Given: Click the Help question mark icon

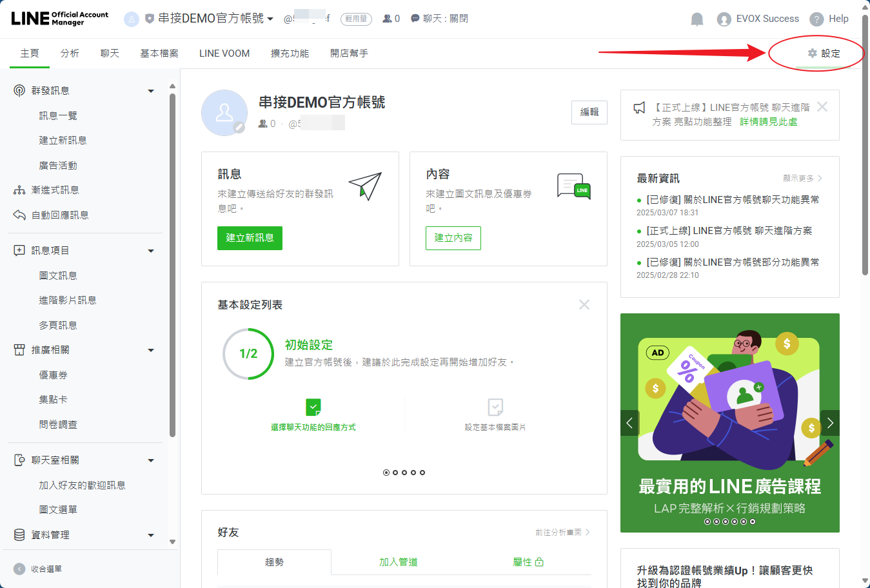Looking at the screenshot, I should point(817,19).
